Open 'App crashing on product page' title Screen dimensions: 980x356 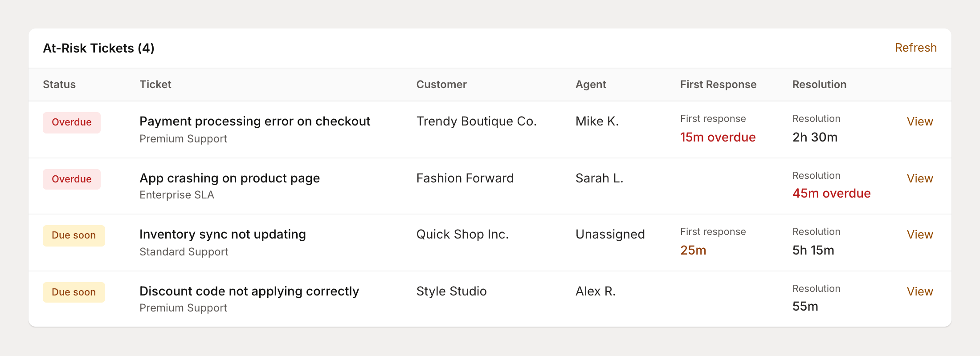point(229,178)
